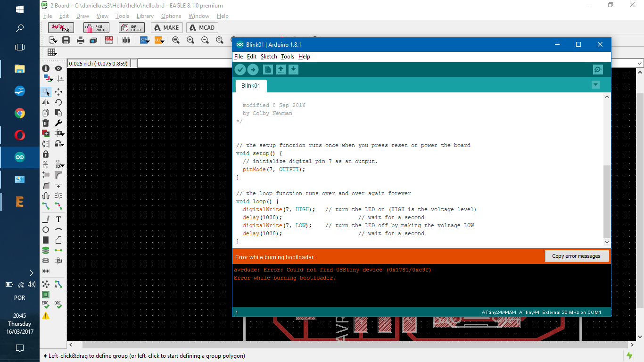The height and width of the screenshot is (362, 644).
Task: Select the Text tool
Action: click(x=58, y=219)
